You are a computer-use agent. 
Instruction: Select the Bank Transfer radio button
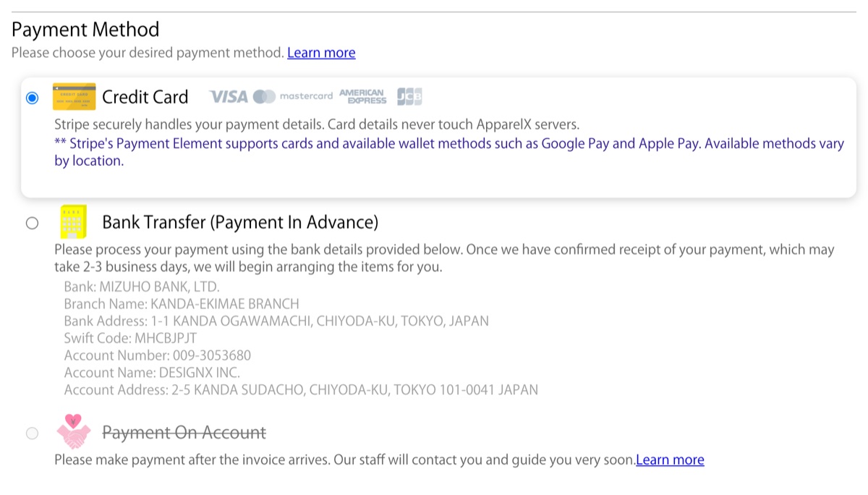coord(32,223)
